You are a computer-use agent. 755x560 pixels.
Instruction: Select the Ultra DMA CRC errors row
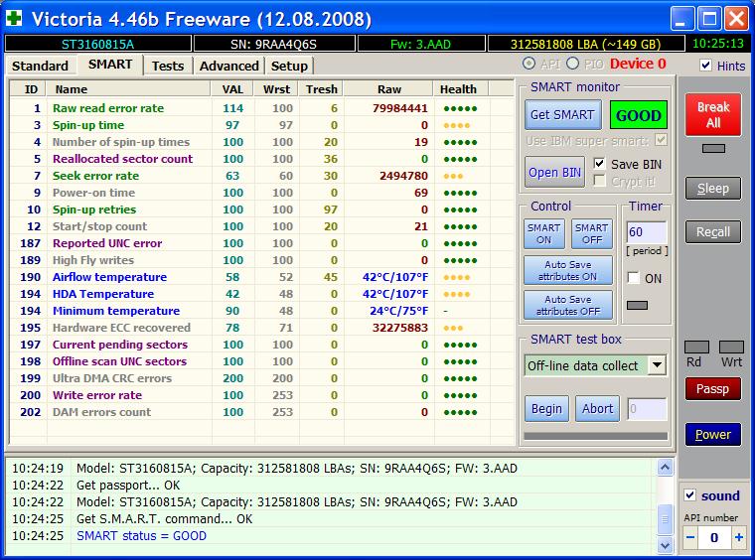[x=261, y=378]
